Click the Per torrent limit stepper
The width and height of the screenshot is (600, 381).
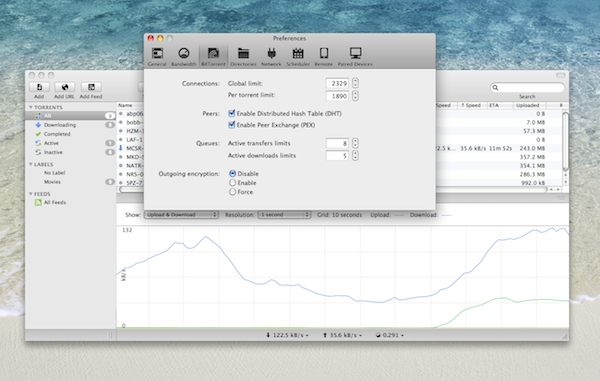coord(355,96)
